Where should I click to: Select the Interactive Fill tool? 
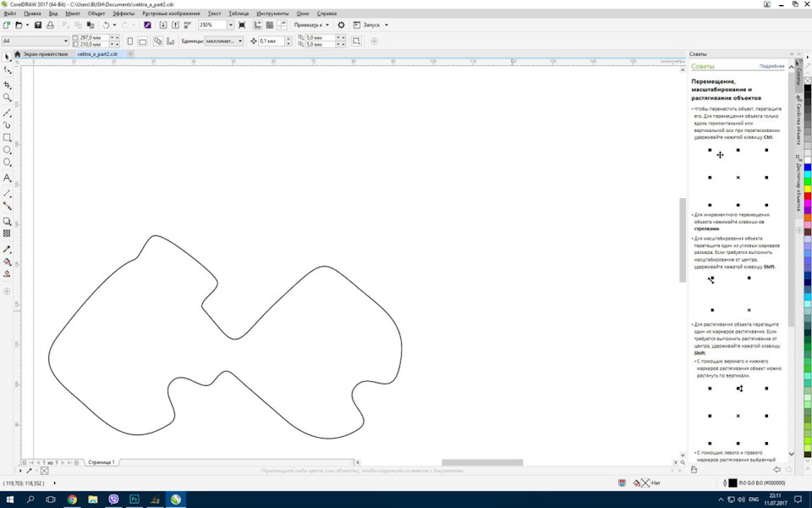(7, 262)
